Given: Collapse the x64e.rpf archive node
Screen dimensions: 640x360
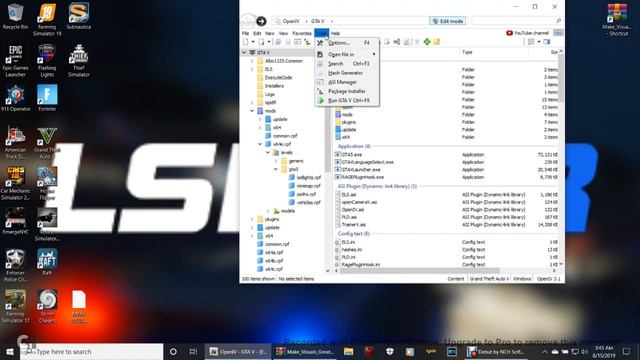Looking at the screenshot, I should (260, 144).
